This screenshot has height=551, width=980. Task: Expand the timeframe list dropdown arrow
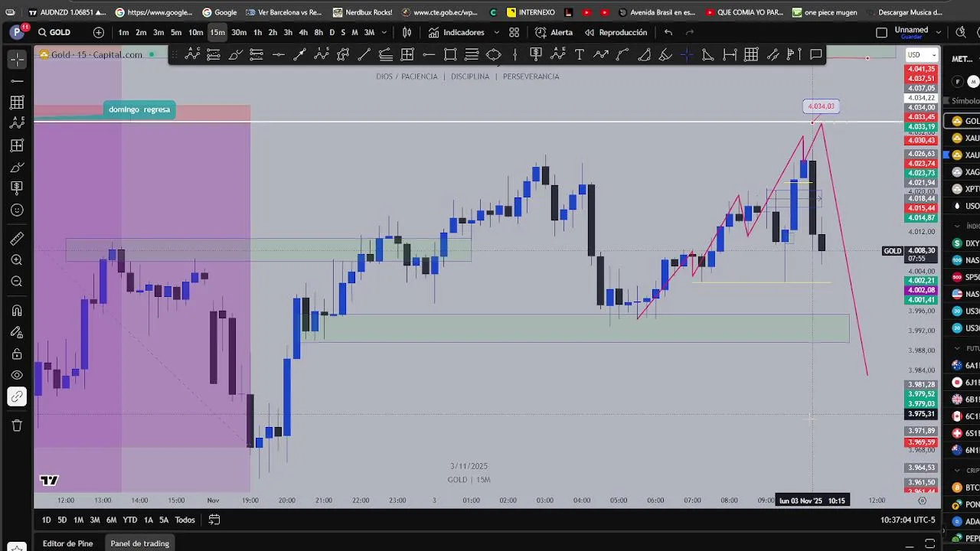384,32
